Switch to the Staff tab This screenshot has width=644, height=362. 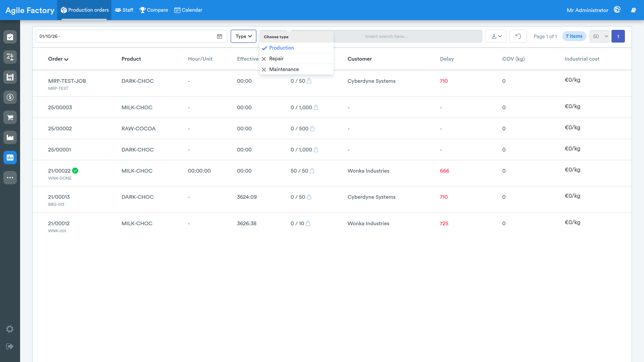coord(124,10)
